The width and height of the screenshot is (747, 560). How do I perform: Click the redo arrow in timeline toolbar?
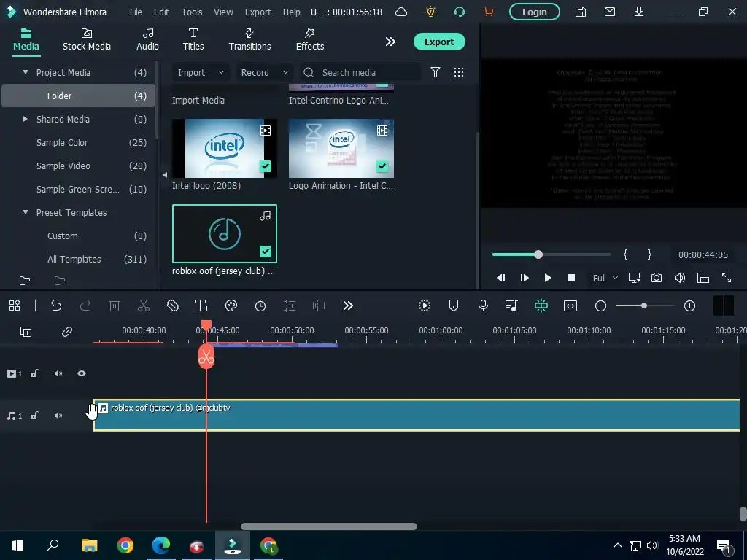[85, 306]
